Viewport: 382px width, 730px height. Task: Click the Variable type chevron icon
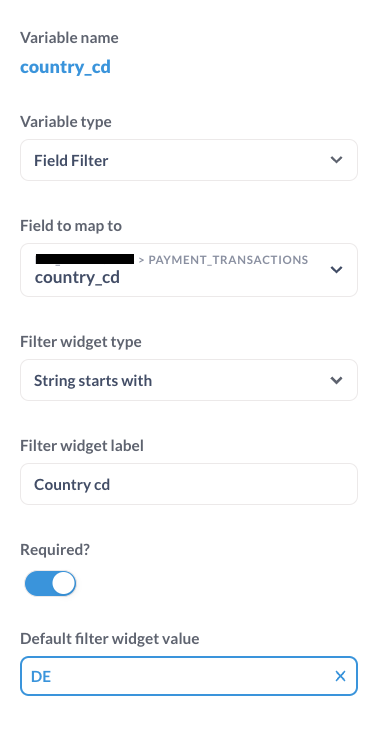[336, 160]
